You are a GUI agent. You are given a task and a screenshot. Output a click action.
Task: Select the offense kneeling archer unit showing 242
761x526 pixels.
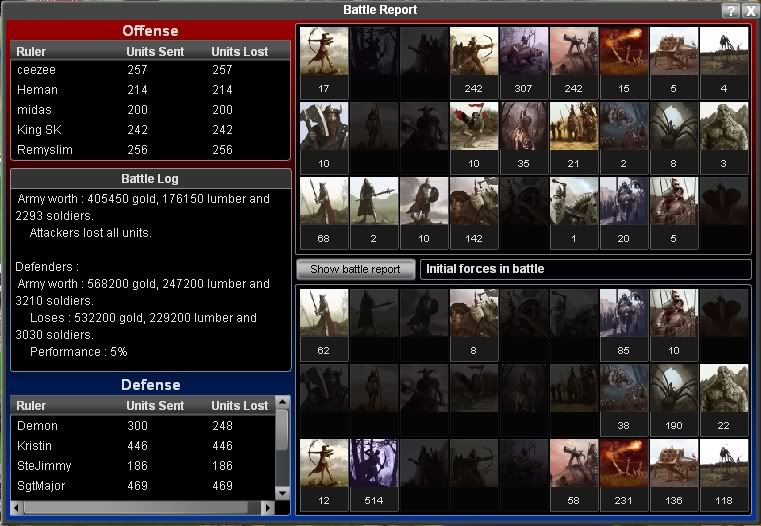tap(474, 63)
